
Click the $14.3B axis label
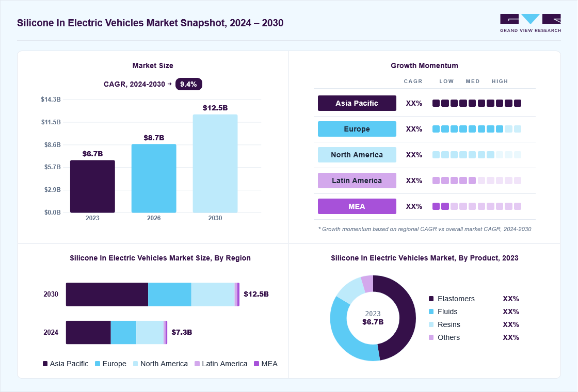pyautogui.click(x=51, y=100)
